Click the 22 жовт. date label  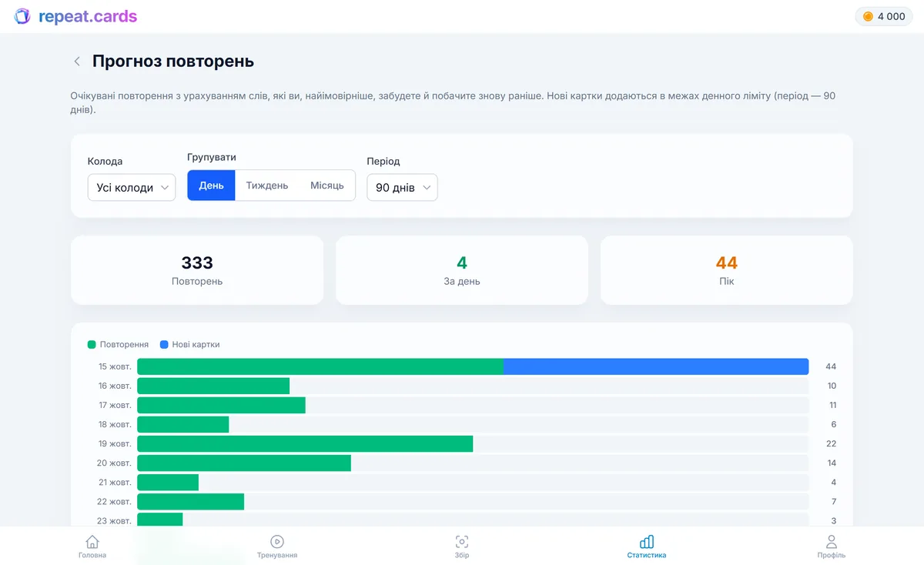114,501
